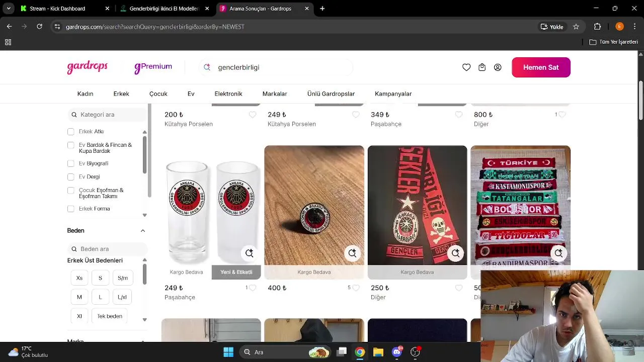This screenshot has height=362, width=644.
Task: Tick Çocuk Eşofman & Eşofman Takımı checkbox
Action: pos(71,191)
